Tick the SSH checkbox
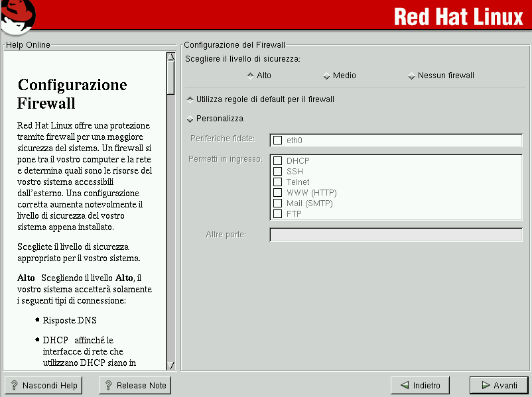The image size is (532, 397). pos(278,172)
